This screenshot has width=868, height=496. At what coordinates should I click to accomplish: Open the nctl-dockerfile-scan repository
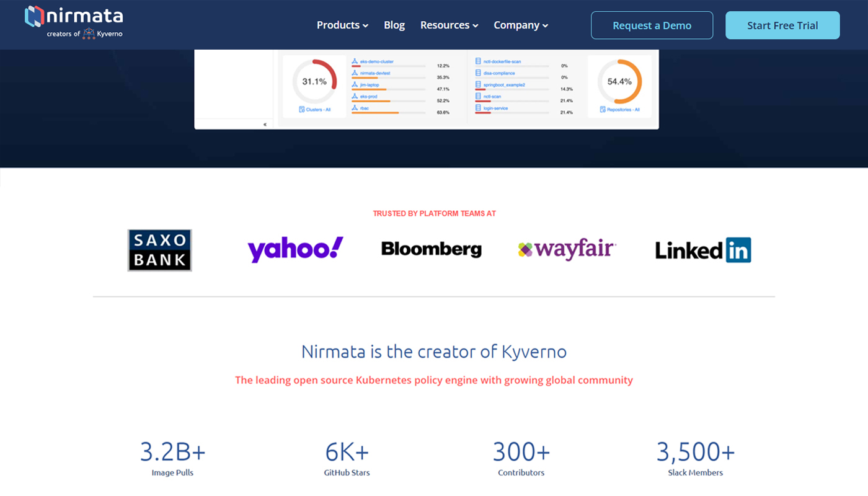[502, 62]
